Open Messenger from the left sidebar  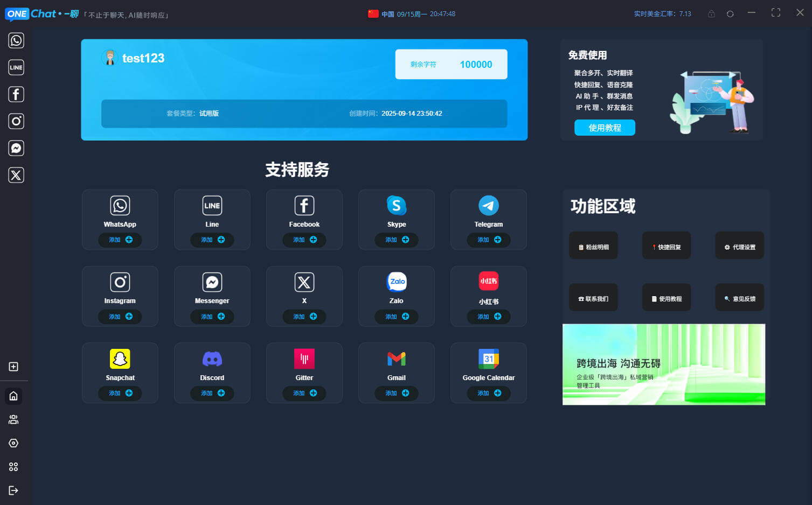[x=16, y=148]
